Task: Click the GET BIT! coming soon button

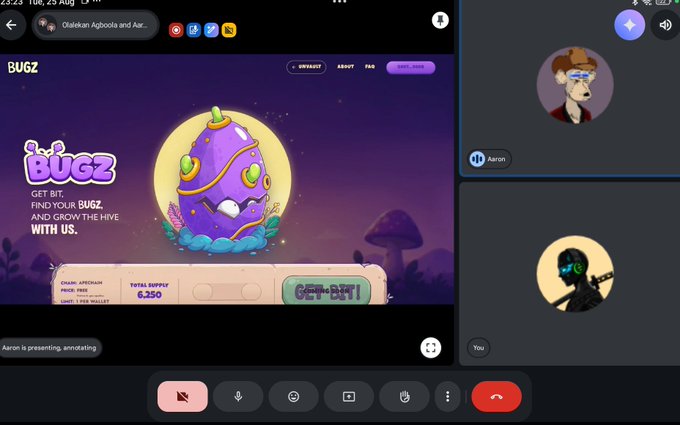Action: (x=327, y=291)
